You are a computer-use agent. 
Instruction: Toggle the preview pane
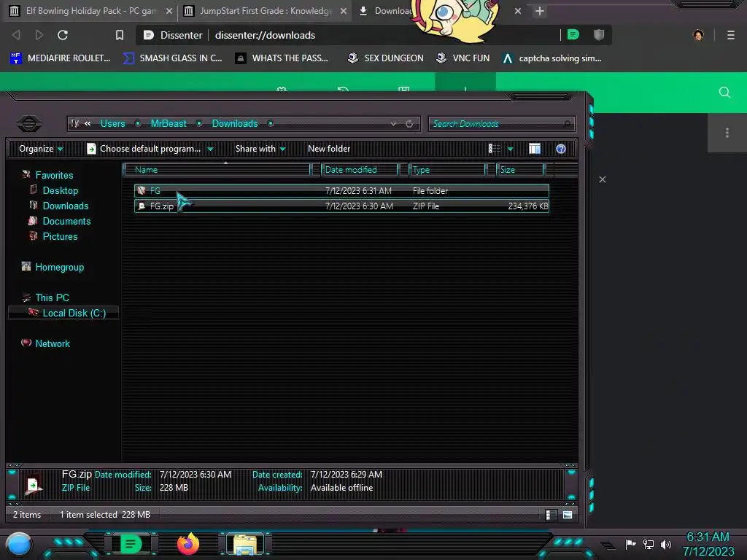(x=535, y=149)
